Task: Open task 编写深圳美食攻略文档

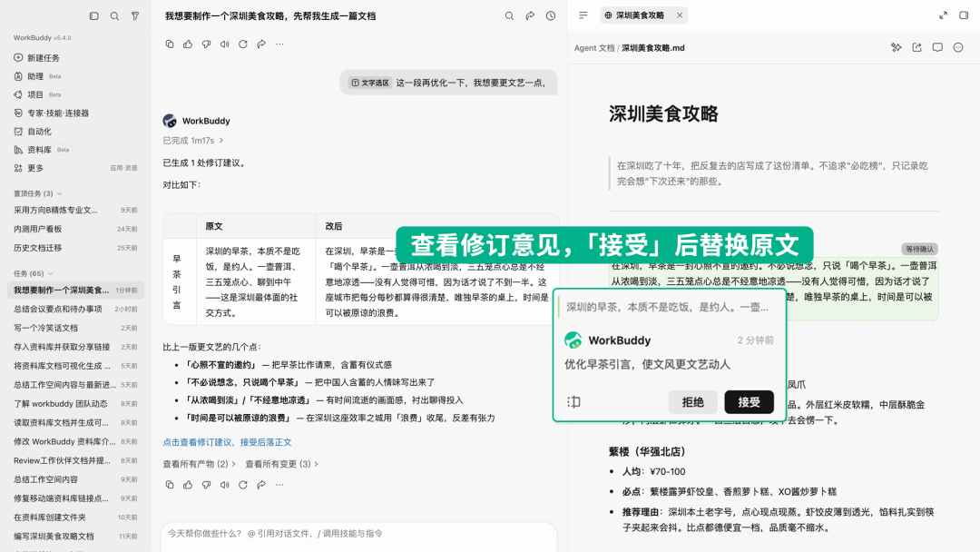Action: coord(75,536)
